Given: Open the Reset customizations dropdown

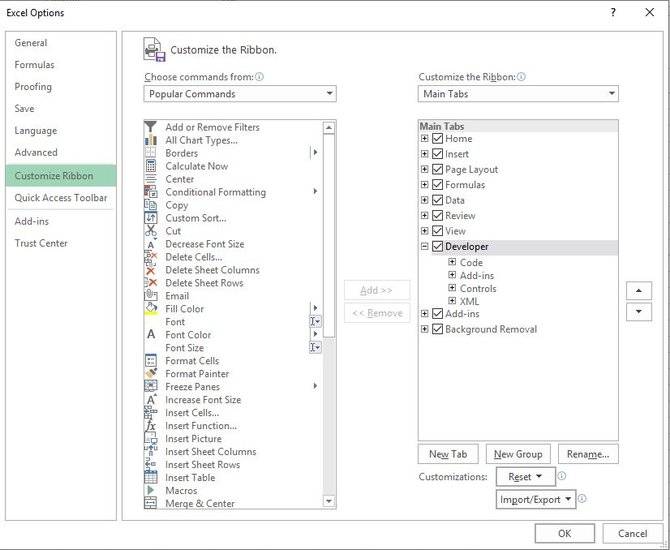Looking at the screenshot, I should [x=526, y=476].
